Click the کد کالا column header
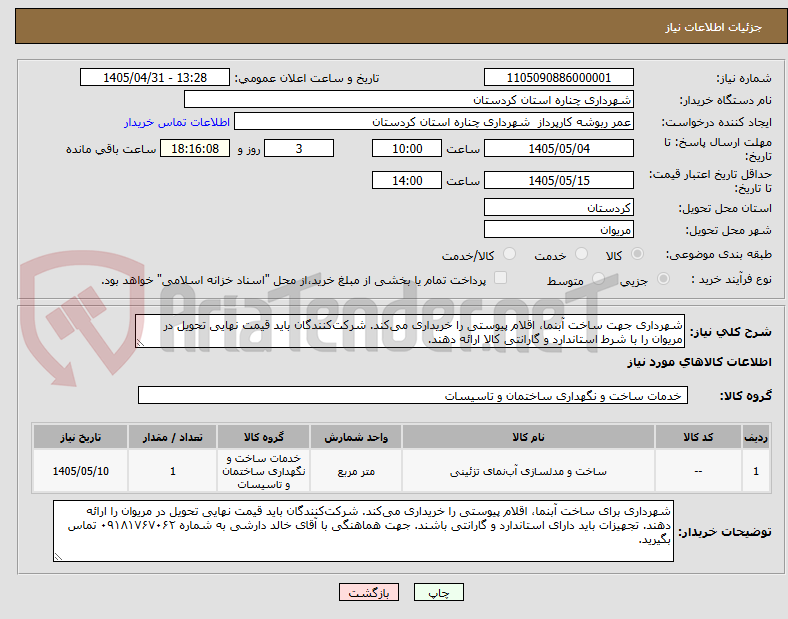The image size is (788, 619). tap(698, 437)
